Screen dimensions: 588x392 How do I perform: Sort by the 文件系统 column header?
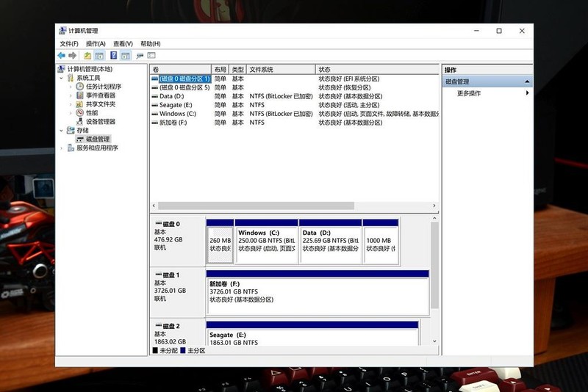click(261, 69)
